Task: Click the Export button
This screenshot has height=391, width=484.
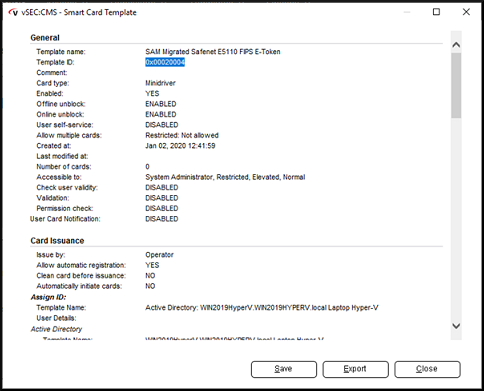Action: pyautogui.click(x=355, y=369)
